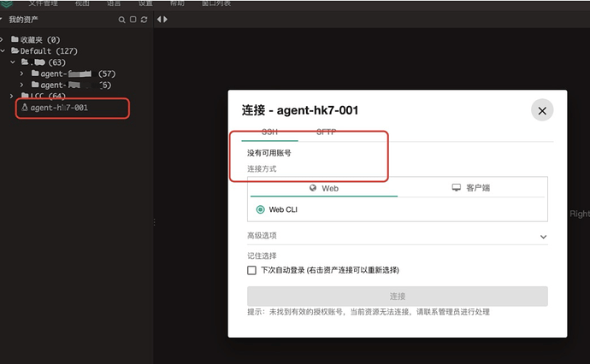Select the Web connection method tab
This screenshot has height=364, width=590.
coord(324,188)
